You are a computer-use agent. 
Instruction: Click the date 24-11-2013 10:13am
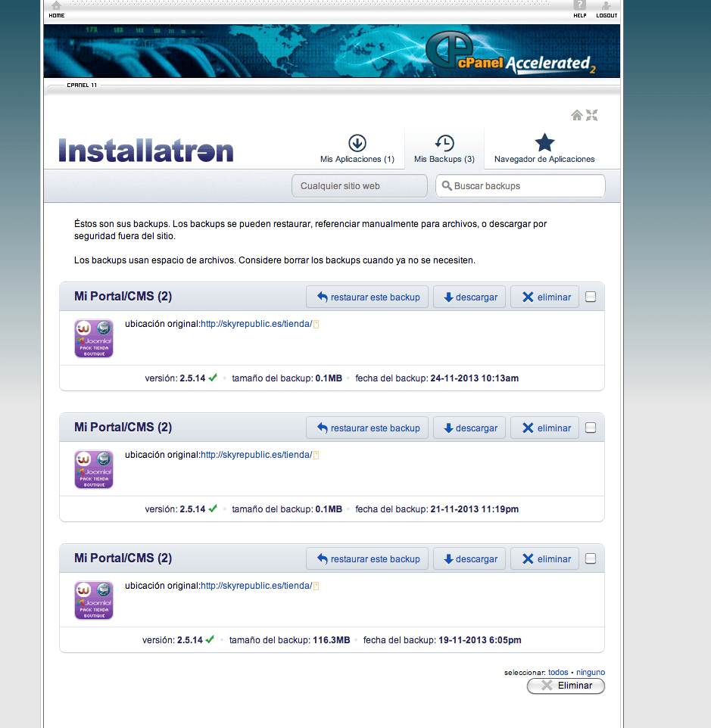pyautogui.click(x=475, y=378)
